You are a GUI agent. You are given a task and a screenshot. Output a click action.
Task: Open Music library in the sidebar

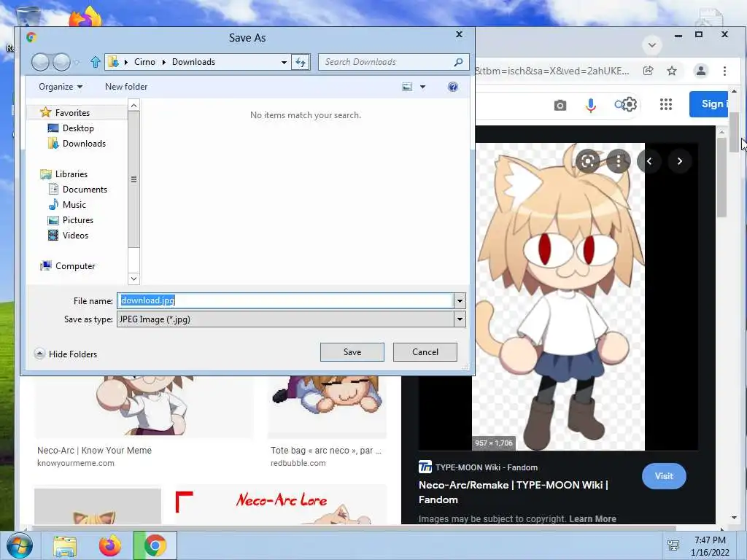pos(74,204)
